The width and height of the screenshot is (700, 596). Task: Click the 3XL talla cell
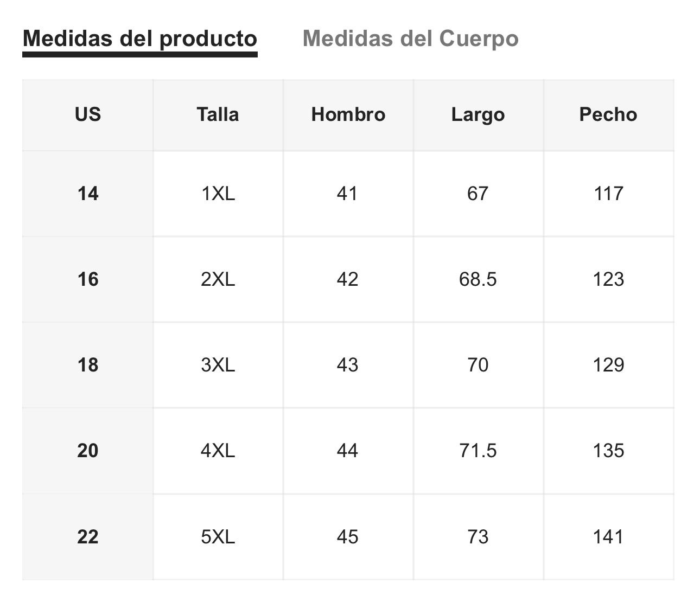pos(218,365)
